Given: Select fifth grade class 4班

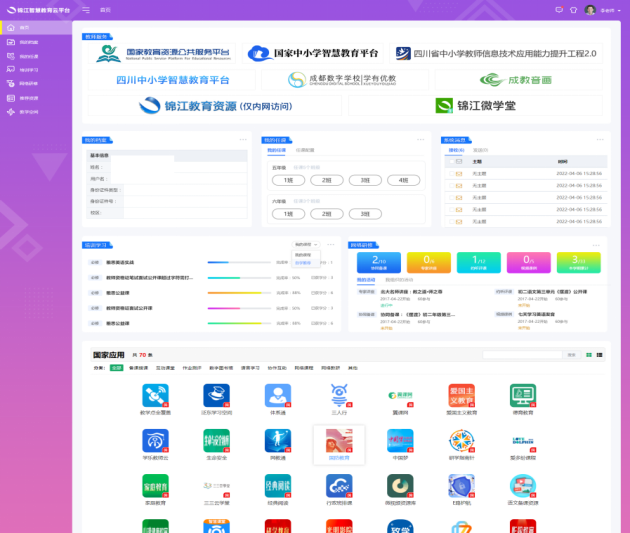Looking at the screenshot, I should 403,180.
